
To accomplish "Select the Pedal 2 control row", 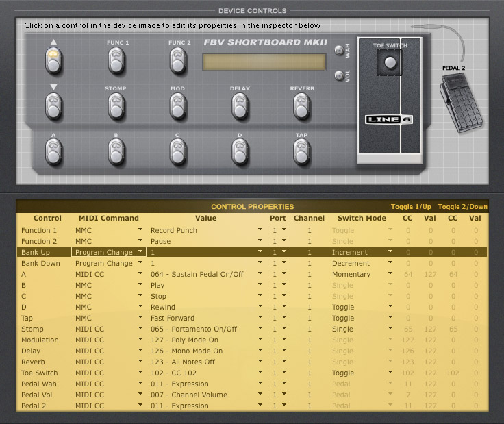I will click(x=252, y=406).
